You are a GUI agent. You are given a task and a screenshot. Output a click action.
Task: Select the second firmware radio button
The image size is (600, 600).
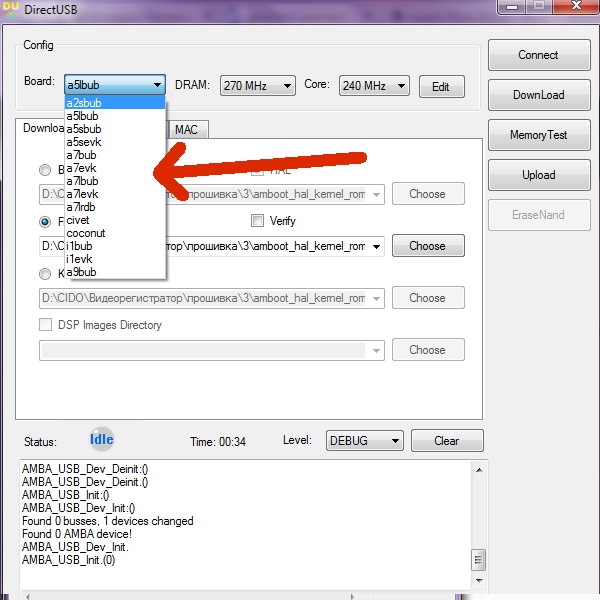click(45, 221)
